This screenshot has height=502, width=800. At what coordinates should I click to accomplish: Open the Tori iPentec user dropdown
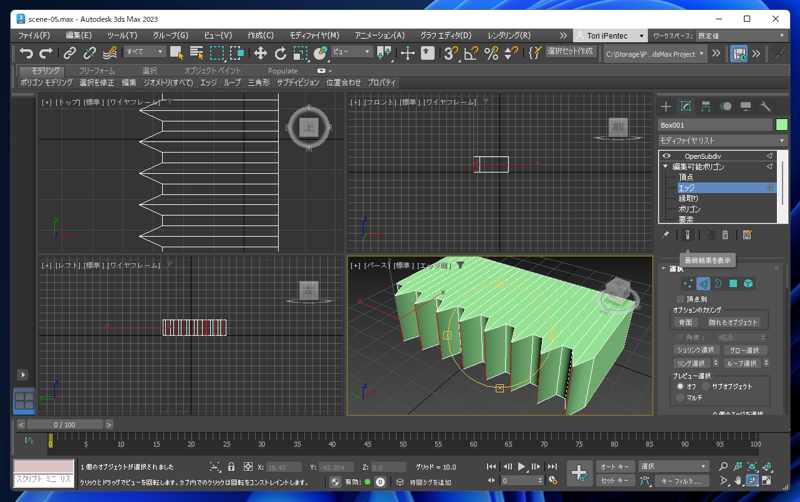point(611,36)
